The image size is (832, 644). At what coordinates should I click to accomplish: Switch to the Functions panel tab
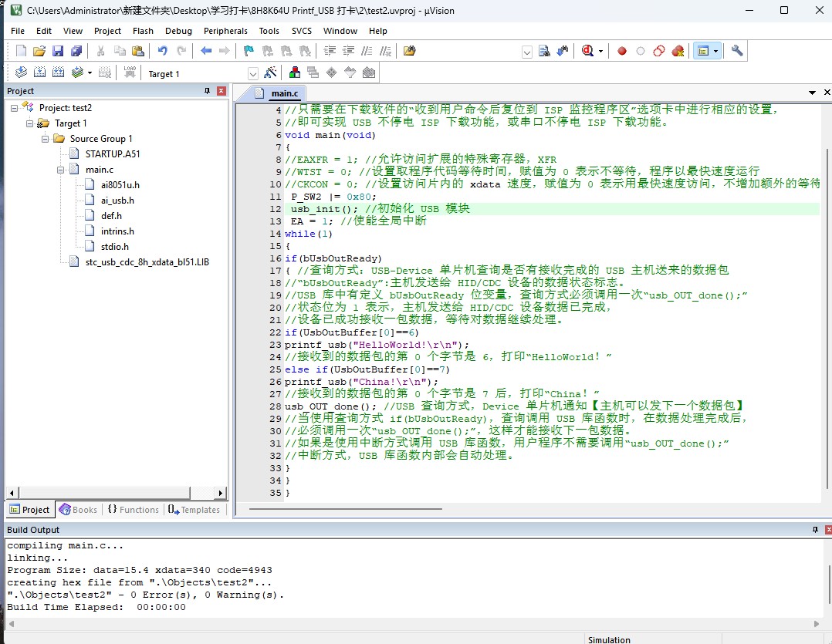pos(134,509)
